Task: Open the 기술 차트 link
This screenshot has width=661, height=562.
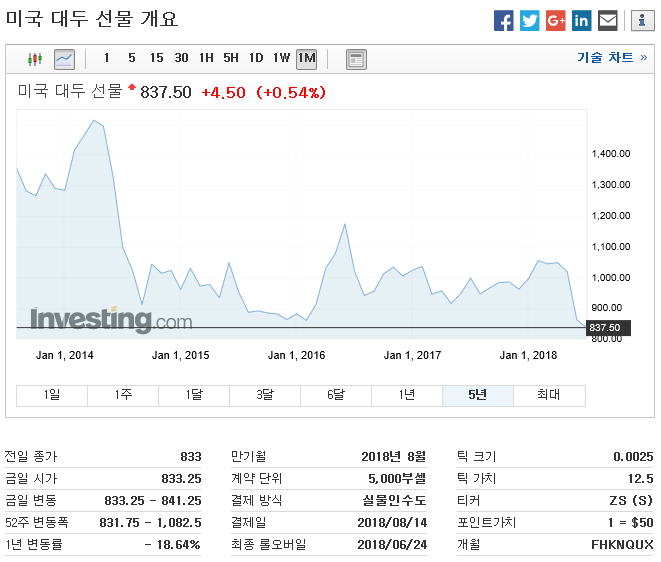Action: click(x=612, y=57)
